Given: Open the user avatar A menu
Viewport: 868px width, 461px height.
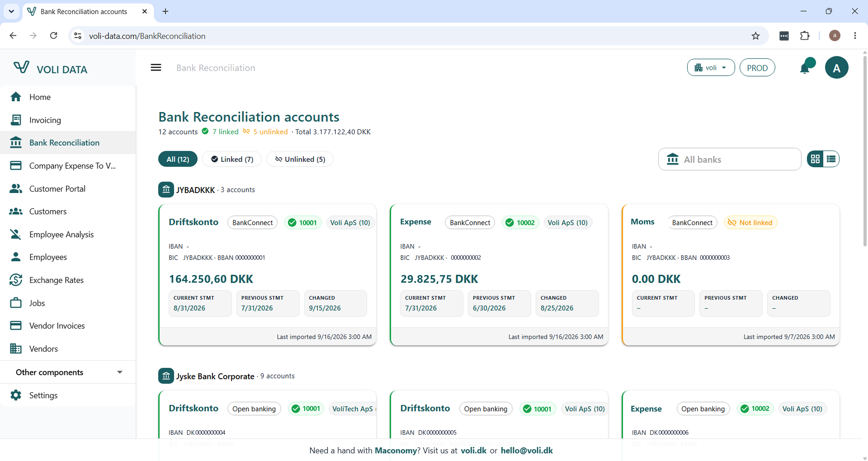Looking at the screenshot, I should tap(836, 68).
